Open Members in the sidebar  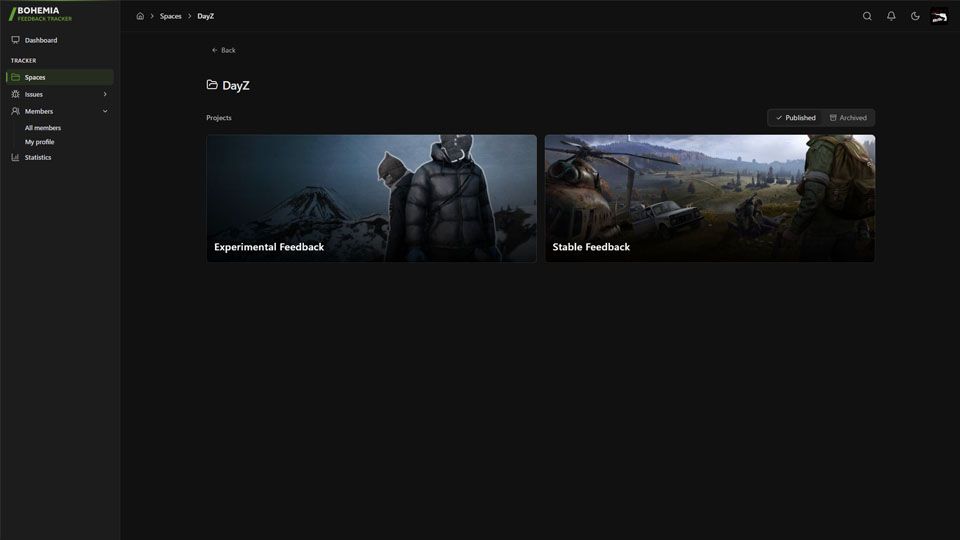tap(59, 111)
